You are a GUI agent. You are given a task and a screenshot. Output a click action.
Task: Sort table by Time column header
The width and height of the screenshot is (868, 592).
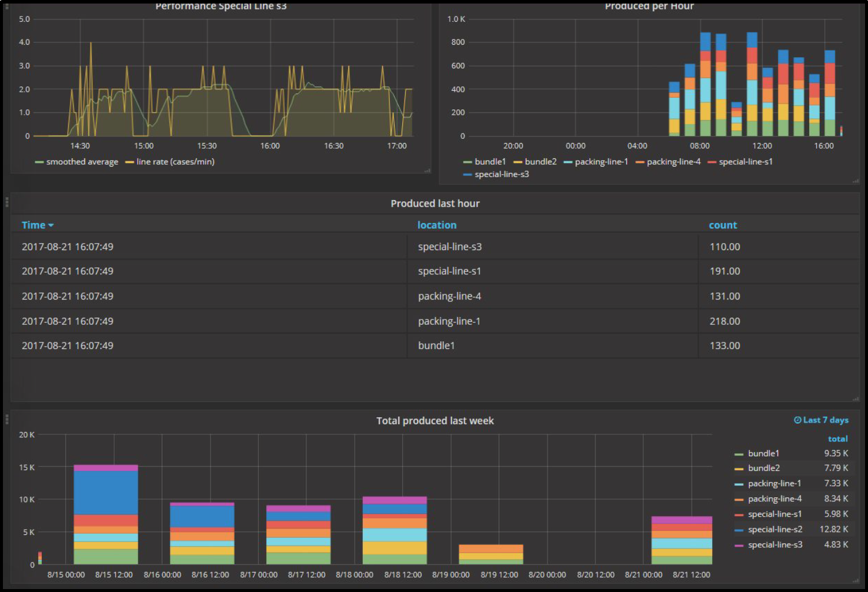point(34,225)
